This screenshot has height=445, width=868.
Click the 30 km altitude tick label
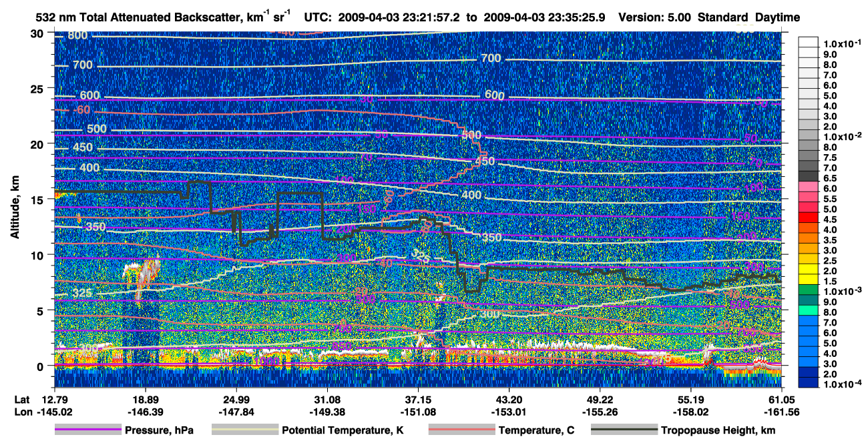[x=38, y=33]
